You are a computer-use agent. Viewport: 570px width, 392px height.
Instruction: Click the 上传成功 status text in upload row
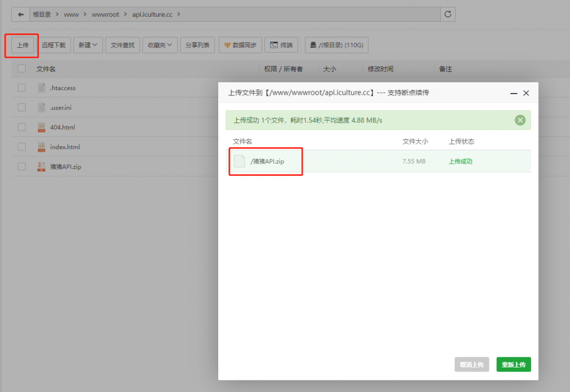[x=460, y=161]
